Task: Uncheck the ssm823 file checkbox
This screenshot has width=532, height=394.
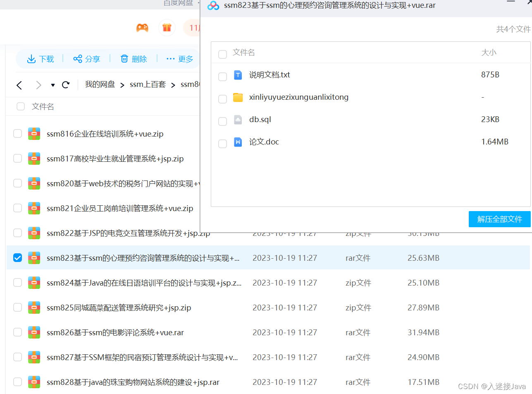Action: (x=17, y=257)
